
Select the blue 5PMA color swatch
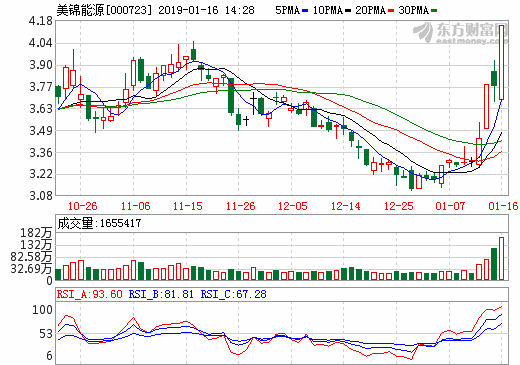(x=305, y=11)
